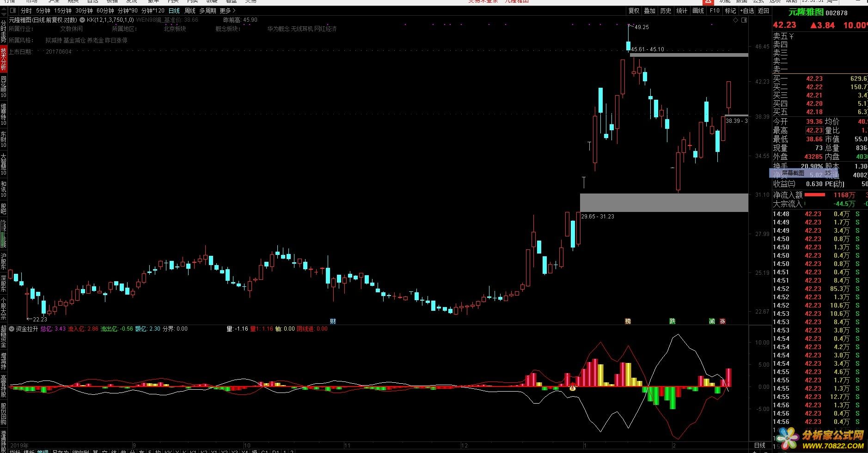Open 同花顺 10 sidebar entry
The height and width of the screenshot is (453, 868).
coord(4,87)
